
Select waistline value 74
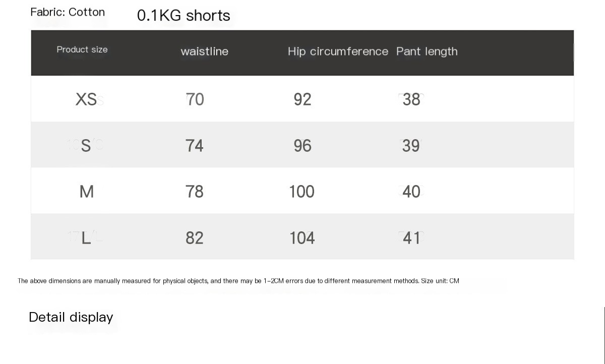(x=195, y=146)
